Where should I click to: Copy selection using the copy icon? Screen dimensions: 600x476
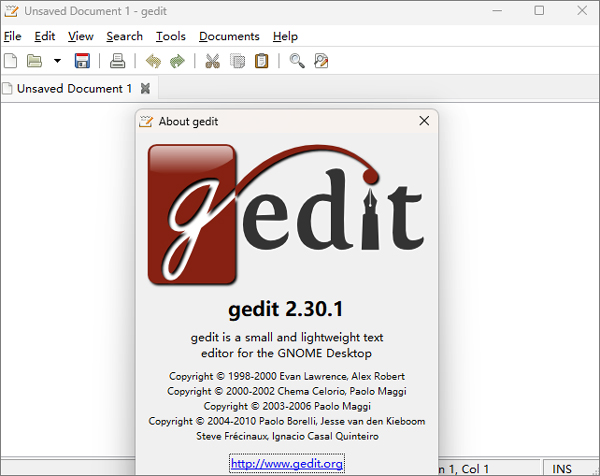pyautogui.click(x=237, y=61)
